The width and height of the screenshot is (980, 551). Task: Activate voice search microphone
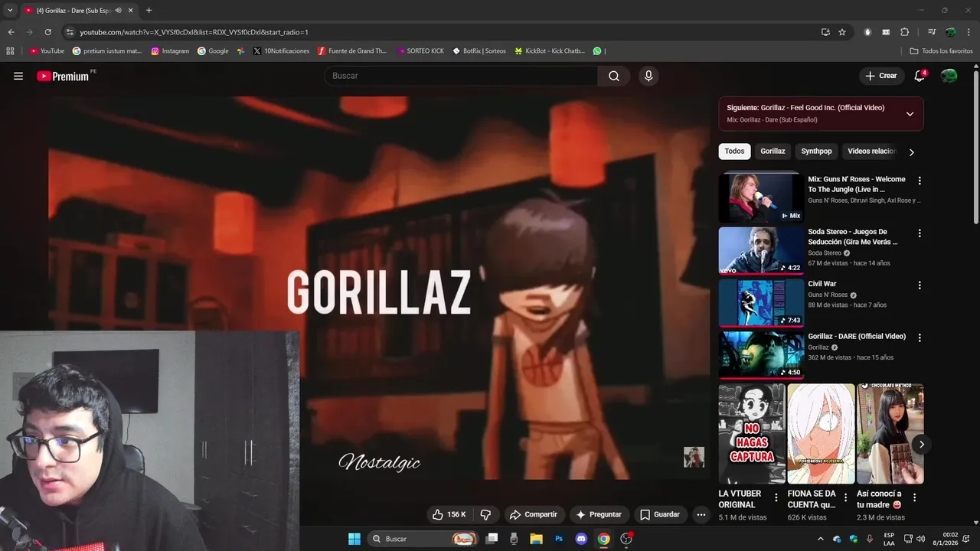[648, 76]
